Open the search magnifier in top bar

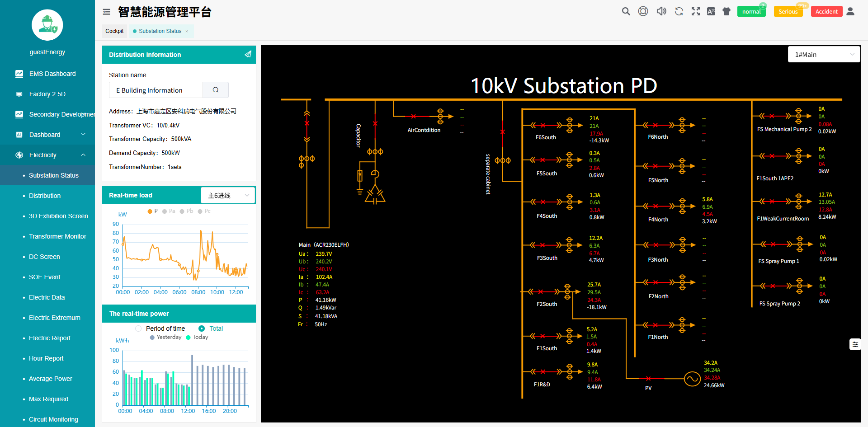[x=626, y=11]
